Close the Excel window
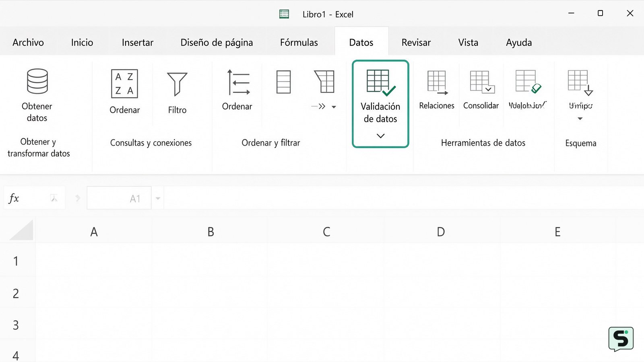 coord(630,13)
